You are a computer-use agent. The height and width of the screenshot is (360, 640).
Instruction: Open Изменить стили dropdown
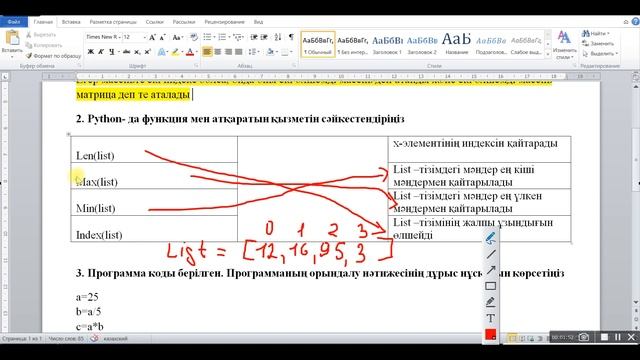point(564,44)
